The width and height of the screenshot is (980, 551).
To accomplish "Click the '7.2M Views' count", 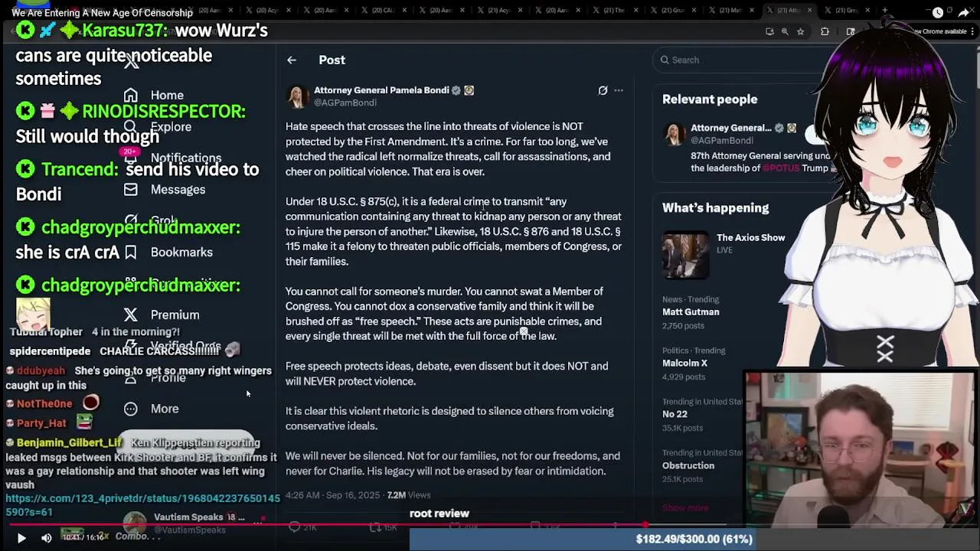I will click(x=409, y=495).
